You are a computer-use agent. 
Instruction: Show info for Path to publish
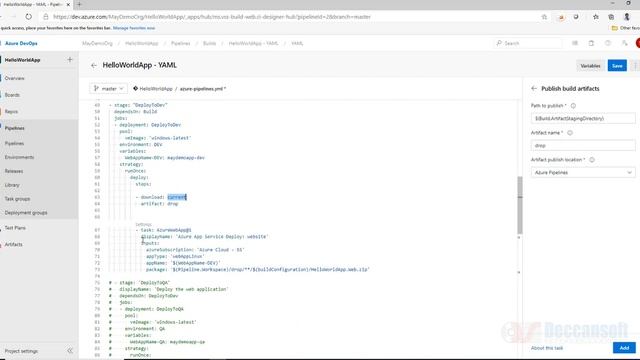573,106
